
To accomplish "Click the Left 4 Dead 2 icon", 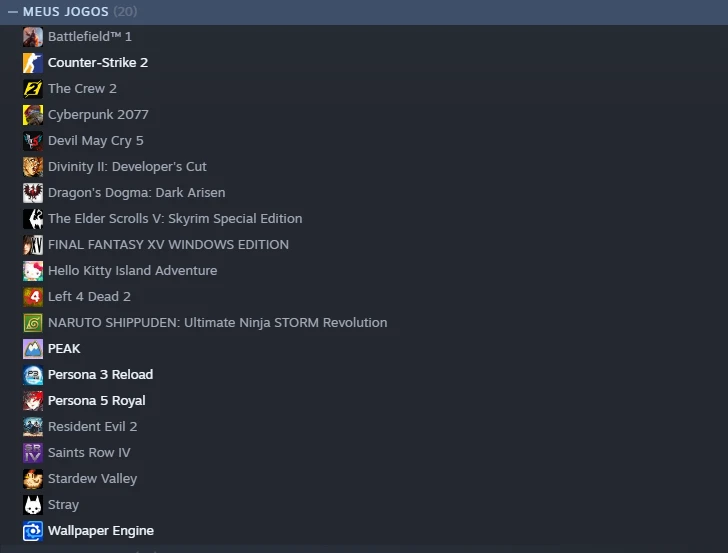I will pos(33,297).
